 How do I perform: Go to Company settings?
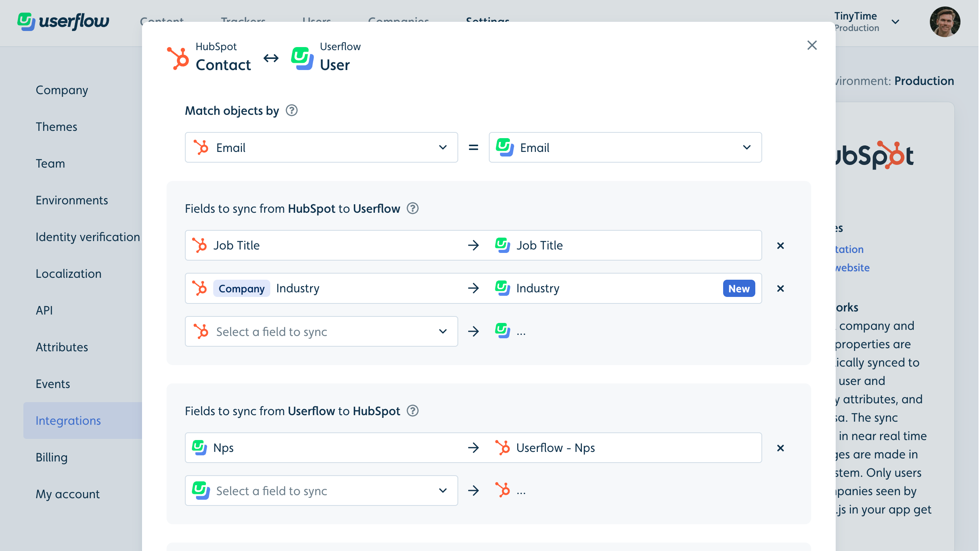[62, 90]
